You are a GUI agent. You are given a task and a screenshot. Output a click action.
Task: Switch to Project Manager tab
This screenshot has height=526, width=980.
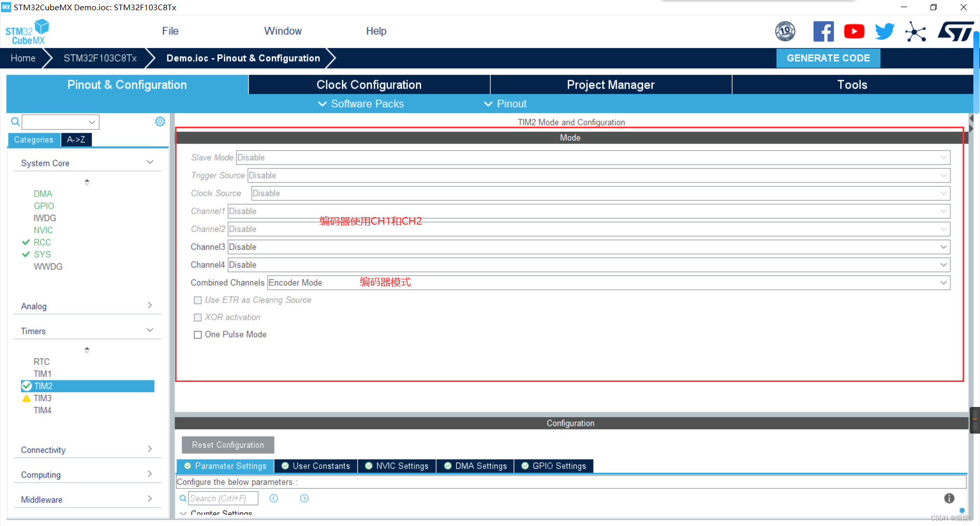click(610, 85)
